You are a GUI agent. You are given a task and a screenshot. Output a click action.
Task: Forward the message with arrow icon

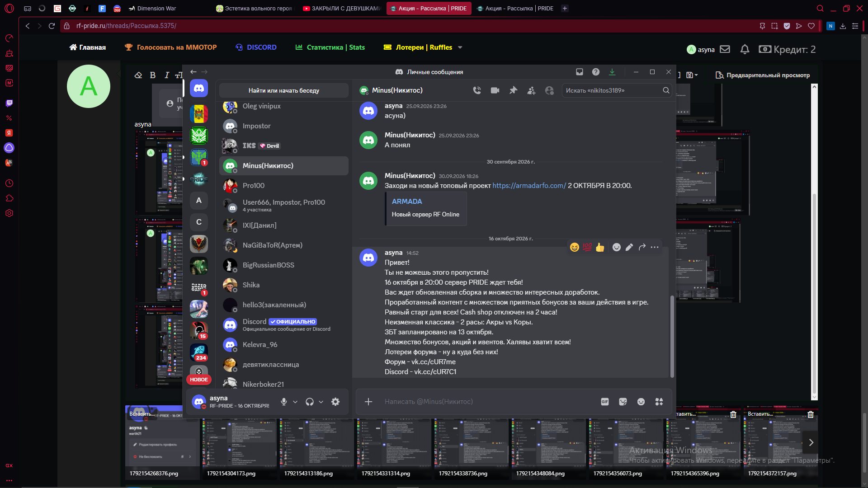coord(642,247)
